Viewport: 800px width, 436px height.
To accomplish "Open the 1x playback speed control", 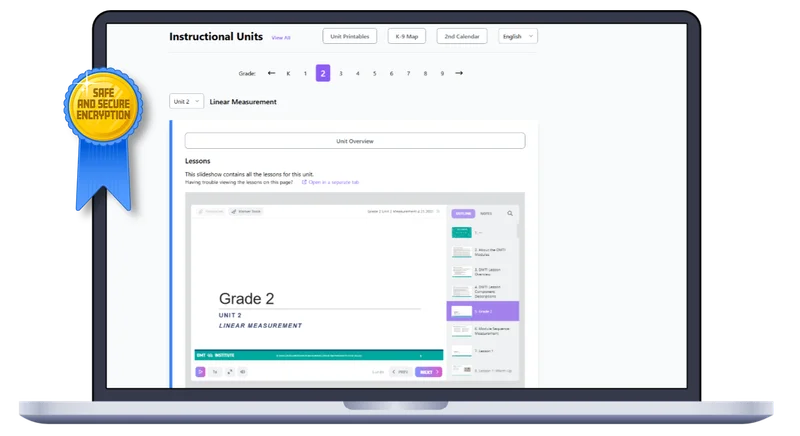I will 215,372.
